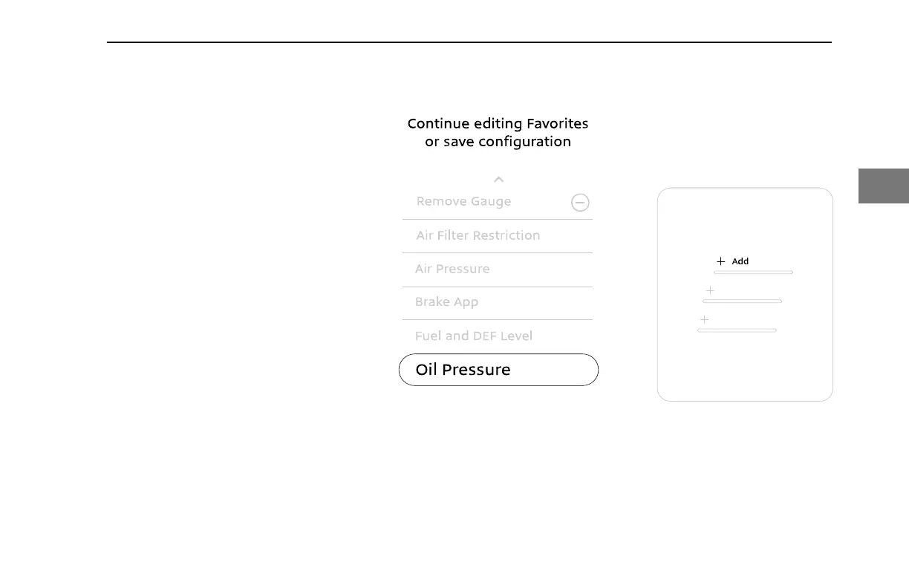Pick the Brake App gauge entry
Viewport: 909px width, 588px height.
tap(446, 302)
